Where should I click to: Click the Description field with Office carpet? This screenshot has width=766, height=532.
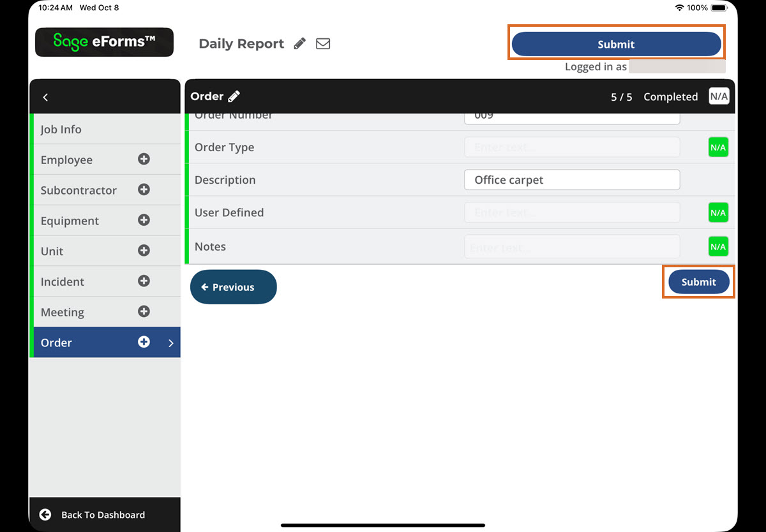(x=571, y=180)
